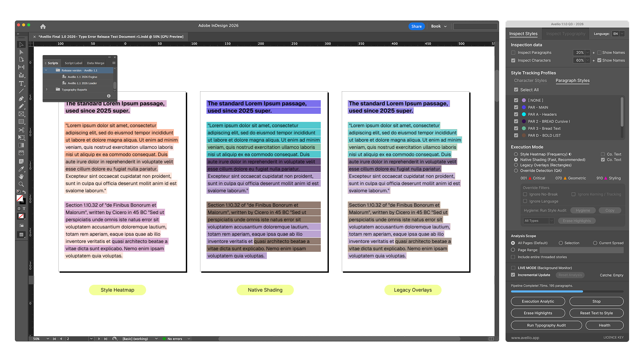Viewport: 644px width, 362px height.
Task: Enable the Inspect Paragraphs checkbox
Action: pyautogui.click(x=513, y=53)
